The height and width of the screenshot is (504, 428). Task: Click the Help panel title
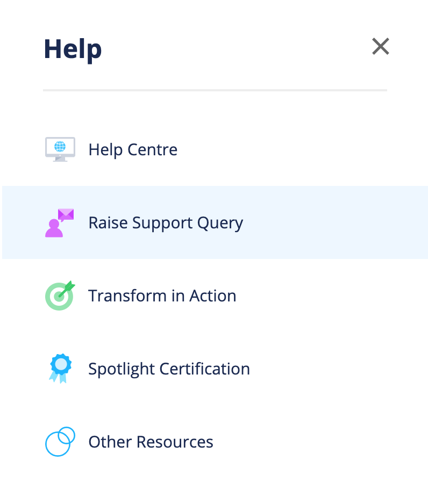click(73, 48)
